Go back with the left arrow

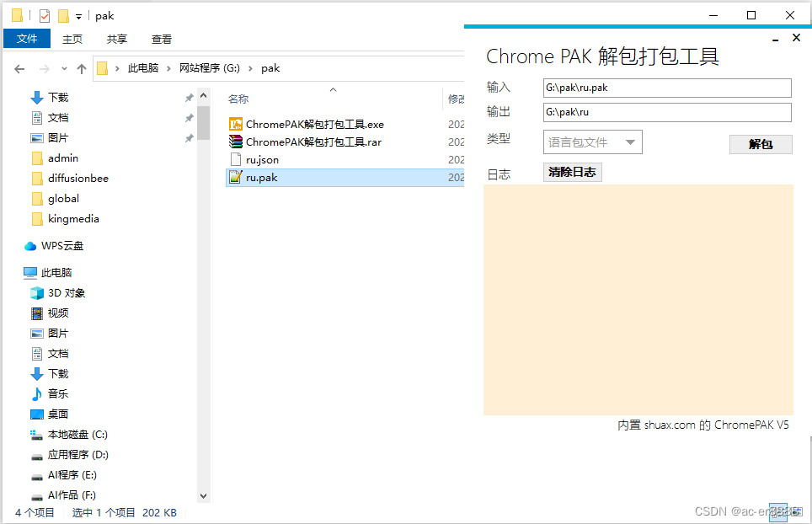19,69
